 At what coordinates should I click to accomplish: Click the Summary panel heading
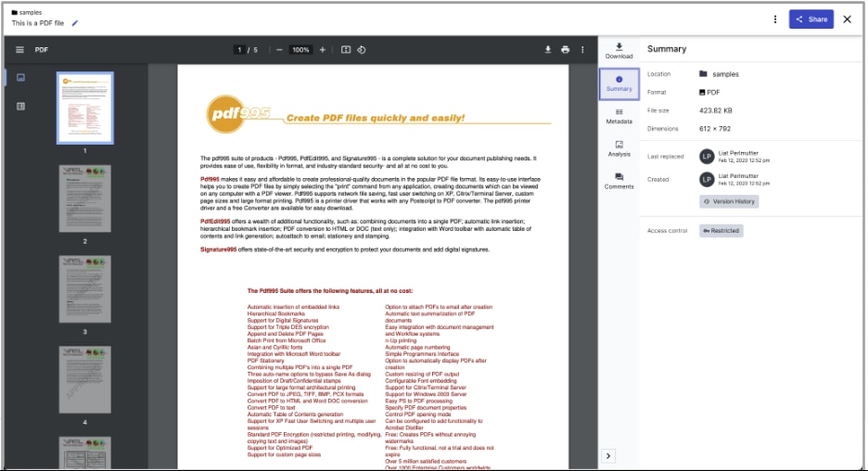667,49
